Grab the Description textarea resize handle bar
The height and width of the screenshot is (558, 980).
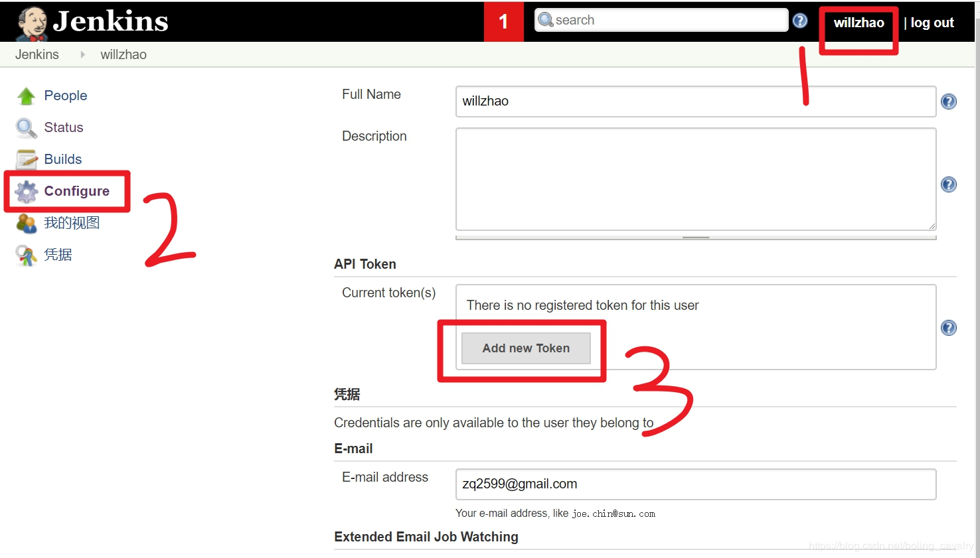pyautogui.click(x=696, y=237)
